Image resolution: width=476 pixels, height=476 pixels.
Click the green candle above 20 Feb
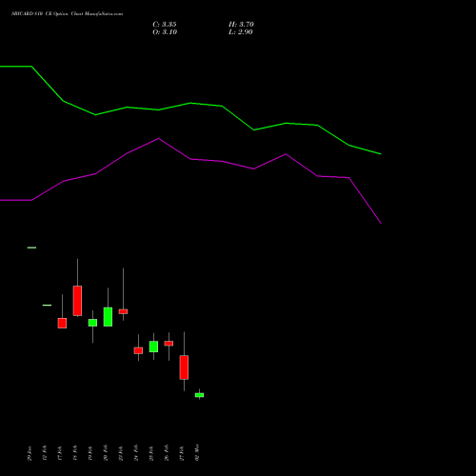[108, 317]
